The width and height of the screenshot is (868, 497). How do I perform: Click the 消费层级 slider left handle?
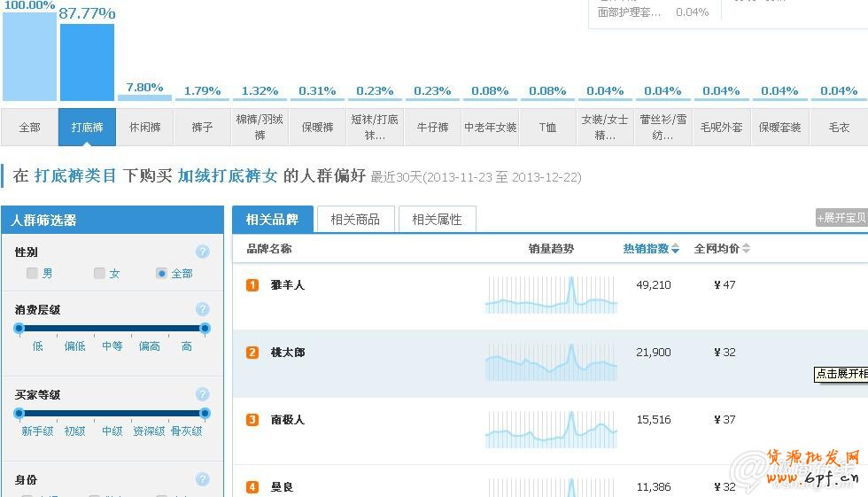point(19,329)
